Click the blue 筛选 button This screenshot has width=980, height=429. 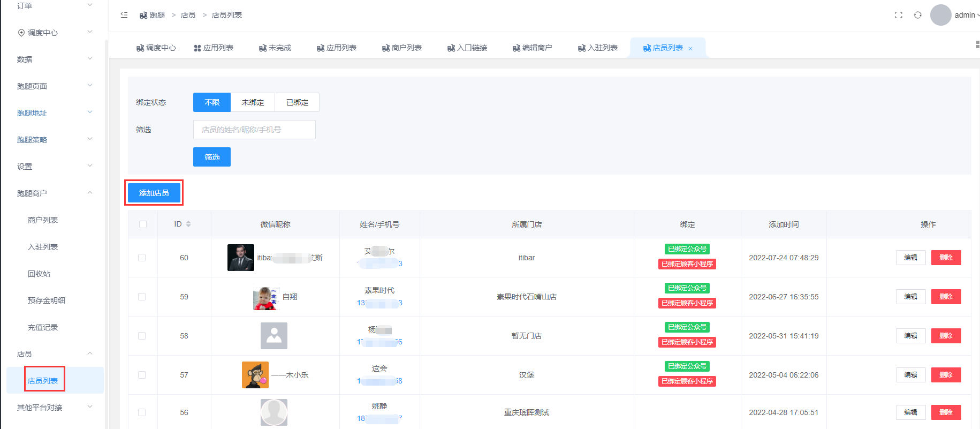pos(212,157)
